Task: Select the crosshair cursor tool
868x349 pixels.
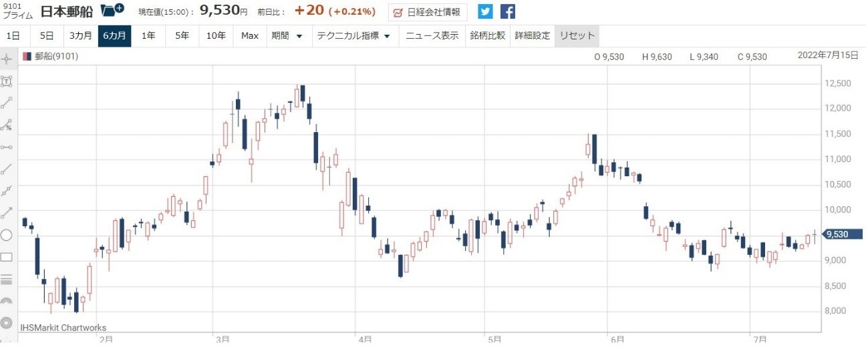Action: point(7,59)
